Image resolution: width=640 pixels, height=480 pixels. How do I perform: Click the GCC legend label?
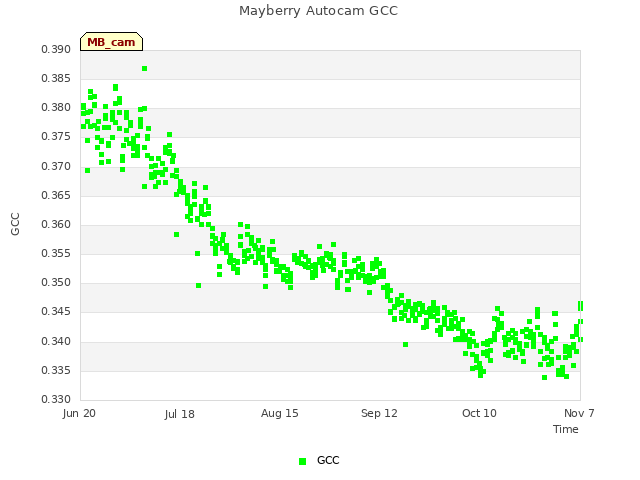(328, 460)
